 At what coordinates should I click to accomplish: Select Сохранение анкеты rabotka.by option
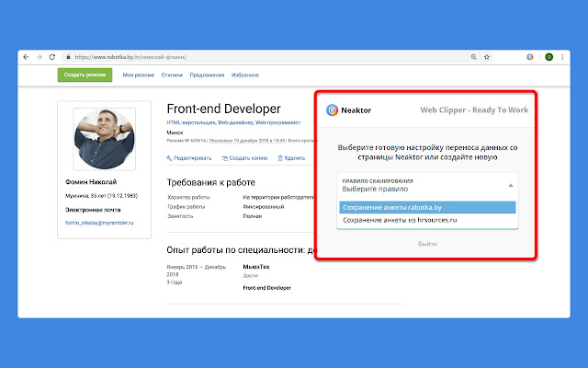427,207
